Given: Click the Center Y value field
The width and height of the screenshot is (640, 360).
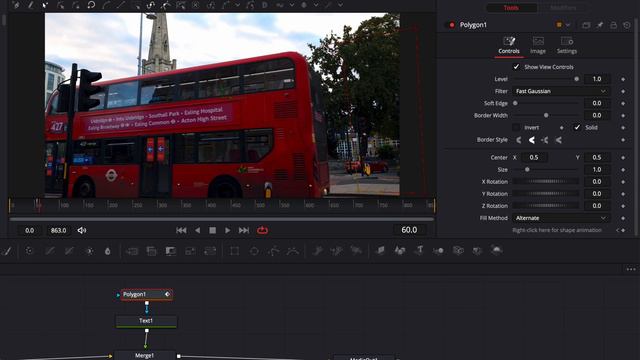Looking at the screenshot, I should pos(597,157).
